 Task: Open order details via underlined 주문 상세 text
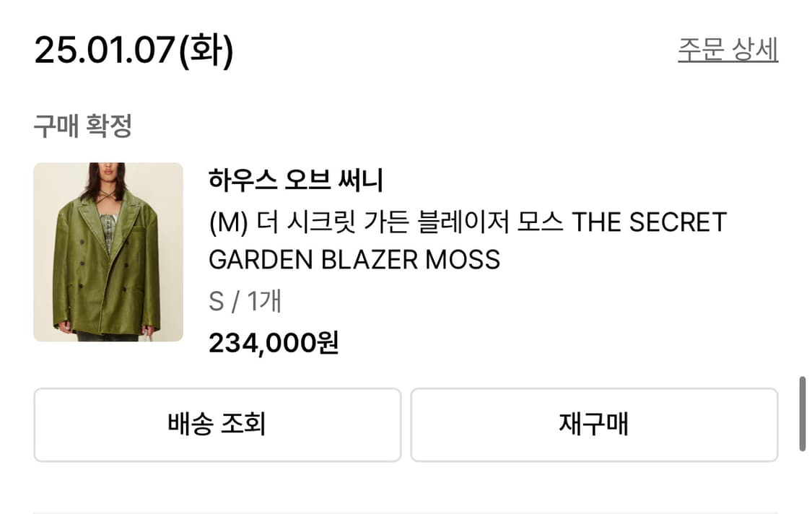(727, 51)
